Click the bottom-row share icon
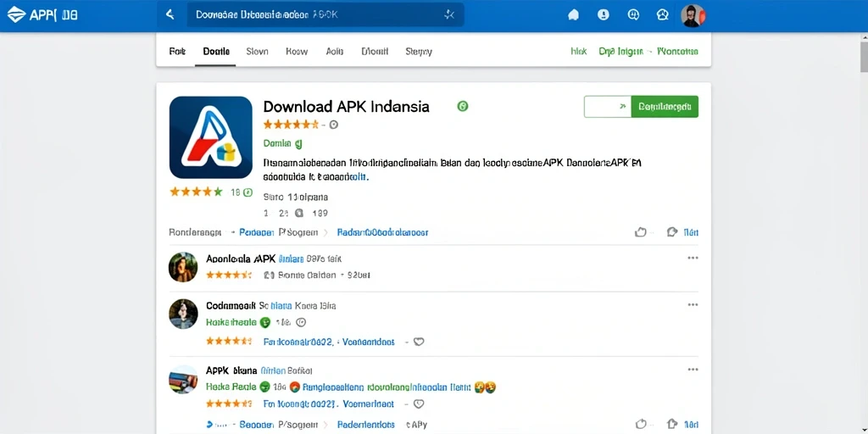The image size is (868, 434). pyautogui.click(x=672, y=424)
